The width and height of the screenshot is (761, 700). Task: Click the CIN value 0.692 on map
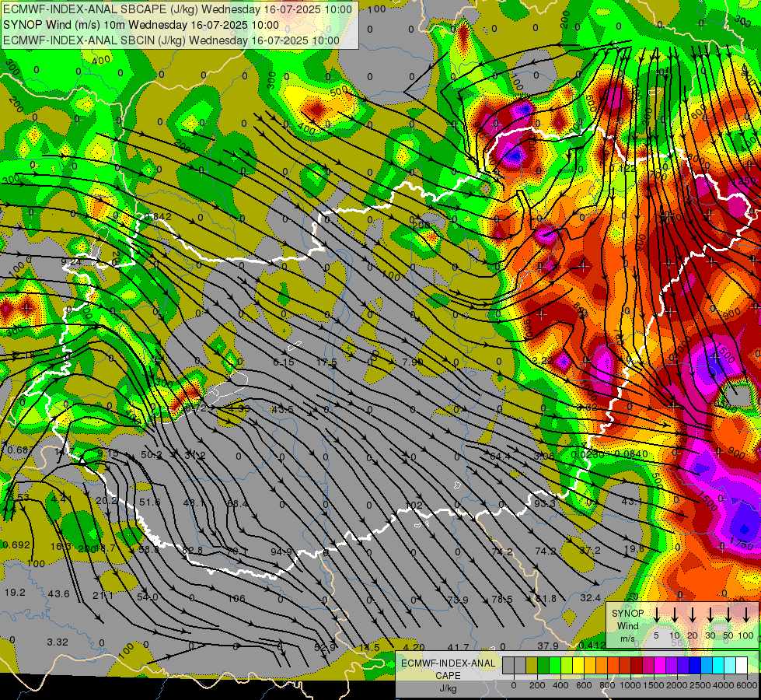[16, 545]
